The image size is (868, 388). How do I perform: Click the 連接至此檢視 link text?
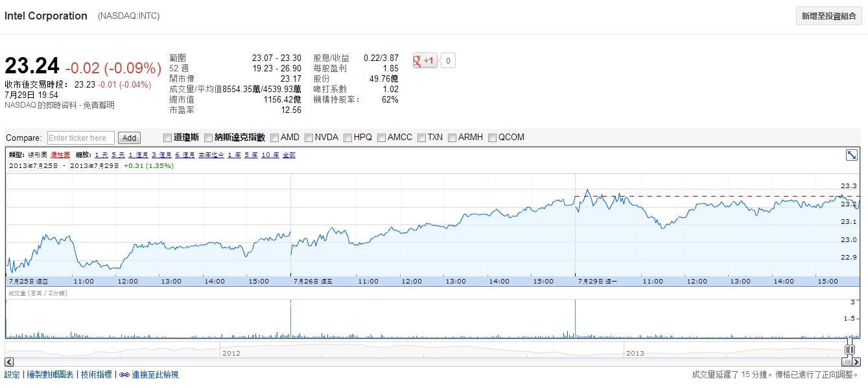coord(155,375)
